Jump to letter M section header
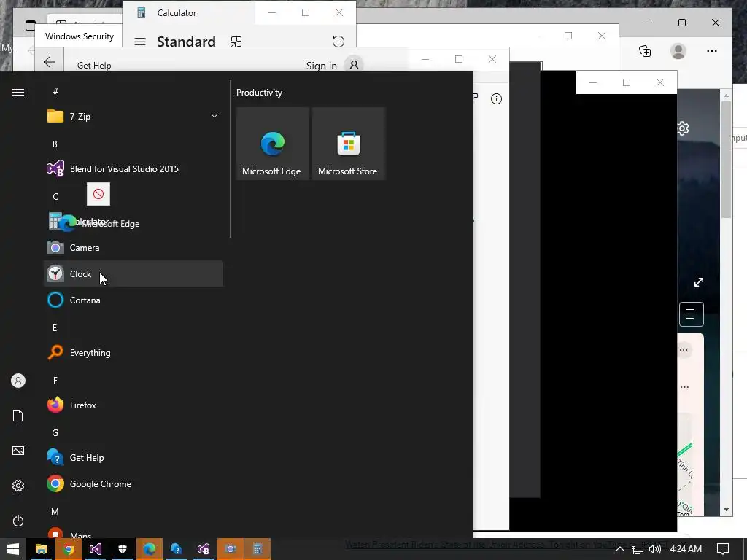Viewport: 747px width, 560px height. point(55,511)
